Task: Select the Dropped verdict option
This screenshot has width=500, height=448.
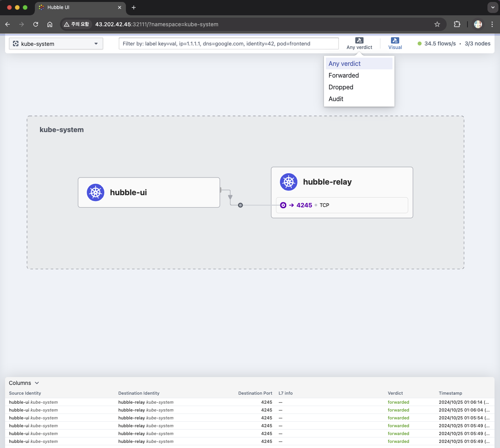Action: (359, 87)
